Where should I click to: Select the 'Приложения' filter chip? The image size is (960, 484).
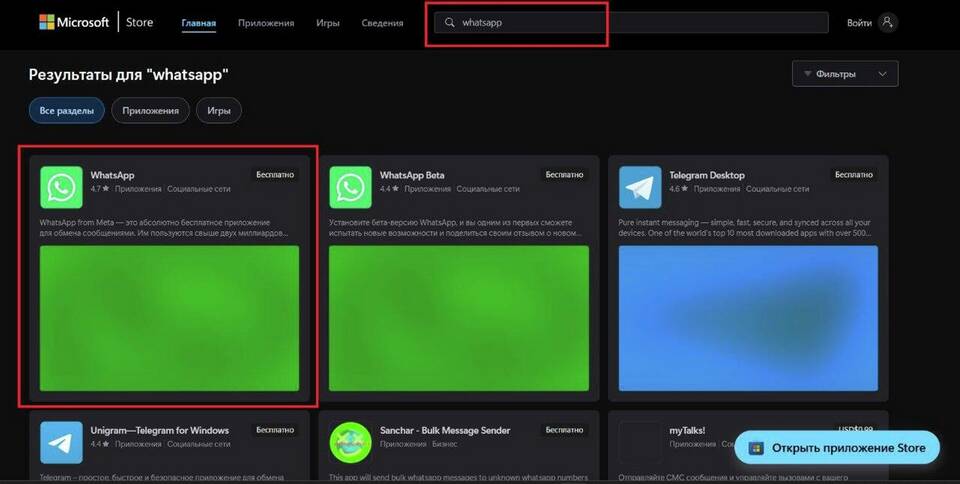150,111
